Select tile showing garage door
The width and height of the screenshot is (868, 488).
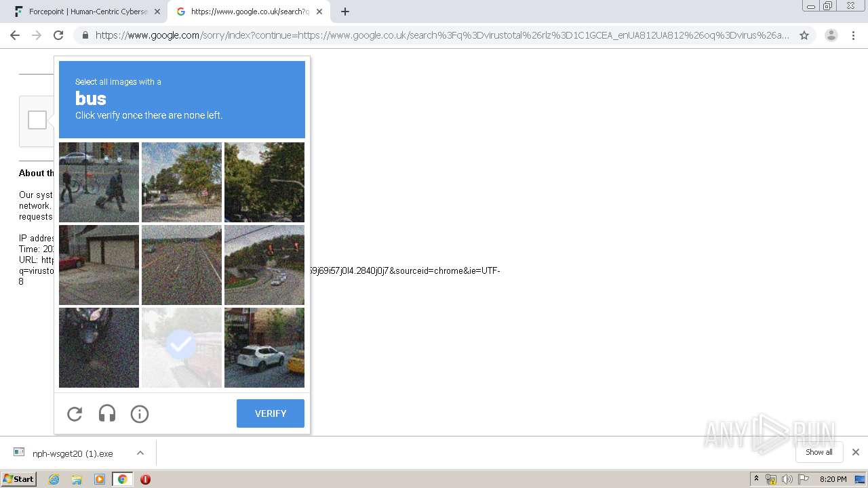(99, 265)
